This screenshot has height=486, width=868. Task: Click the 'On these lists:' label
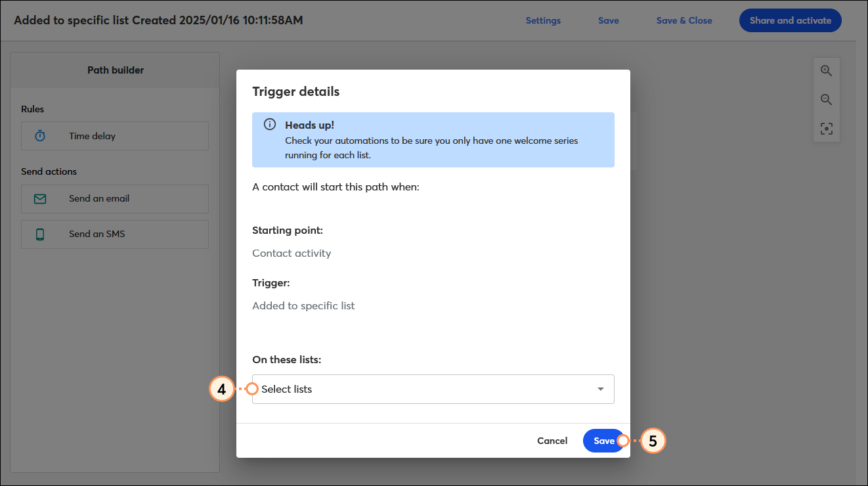(x=286, y=360)
